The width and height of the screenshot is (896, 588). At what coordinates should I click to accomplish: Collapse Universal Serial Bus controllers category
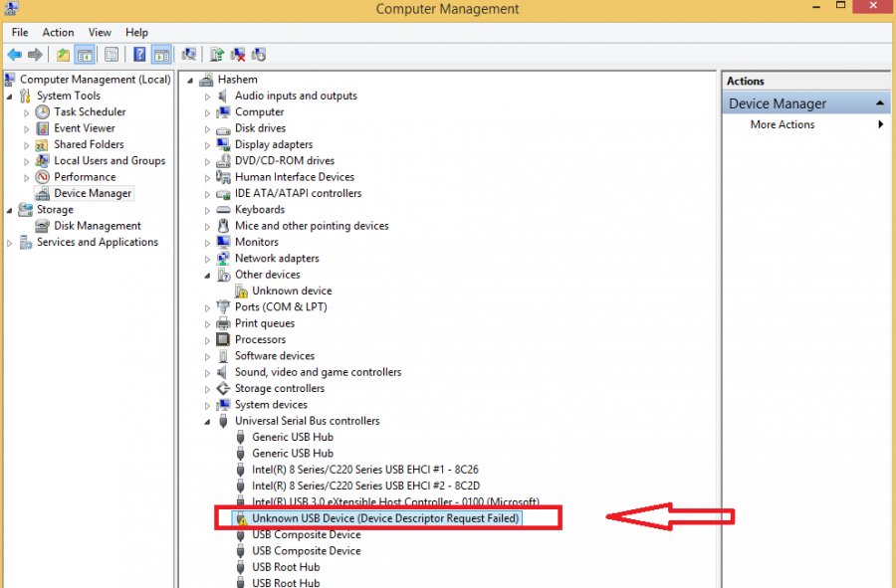pyautogui.click(x=207, y=422)
